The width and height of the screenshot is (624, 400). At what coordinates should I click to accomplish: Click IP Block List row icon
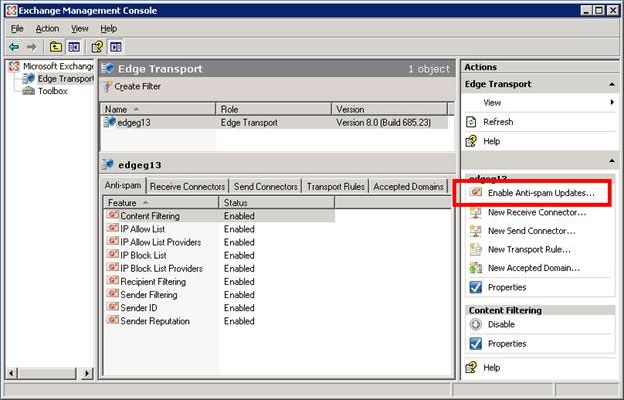point(113,255)
